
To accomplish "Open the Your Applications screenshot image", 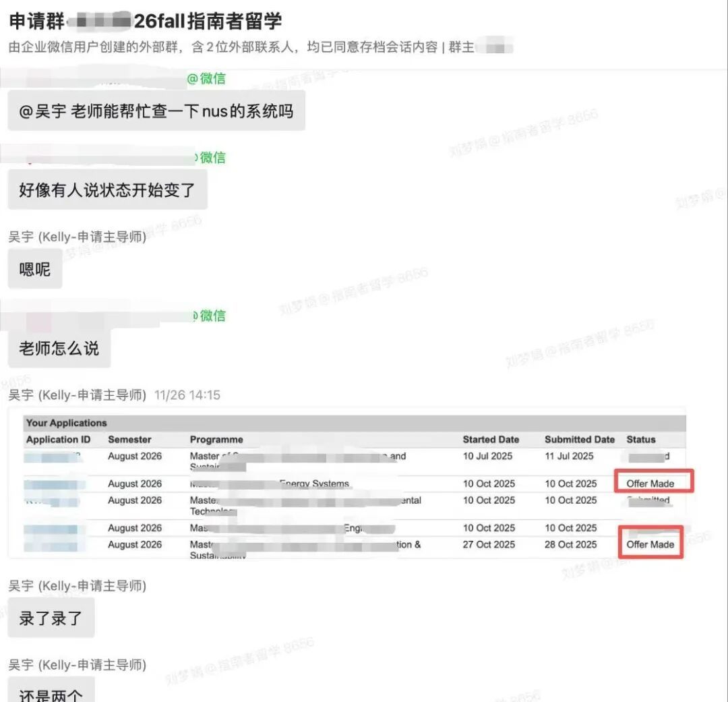I will 347,483.
